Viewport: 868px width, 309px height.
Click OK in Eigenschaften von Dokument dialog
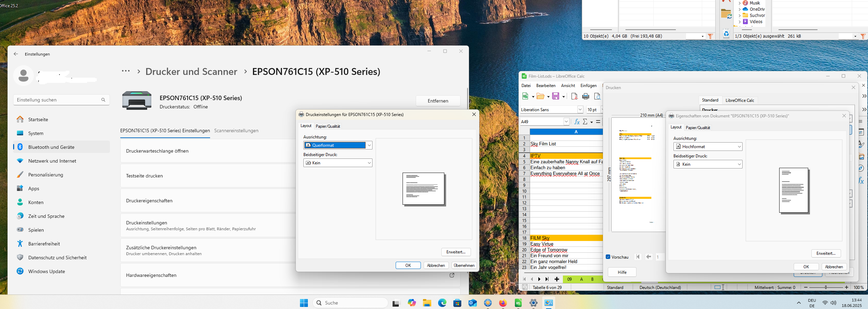[806, 267]
